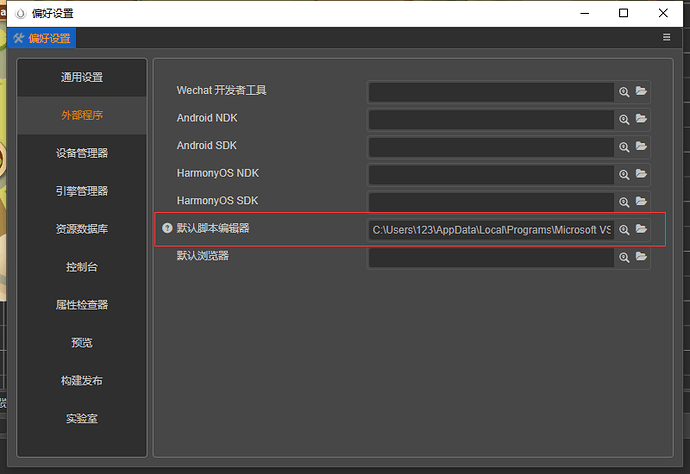
Task: Open 引擎管理器 section
Action: tap(82, 191)
